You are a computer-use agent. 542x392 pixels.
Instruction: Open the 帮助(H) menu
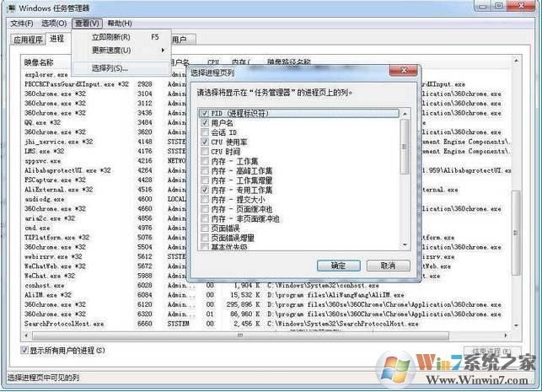point(120,23)
